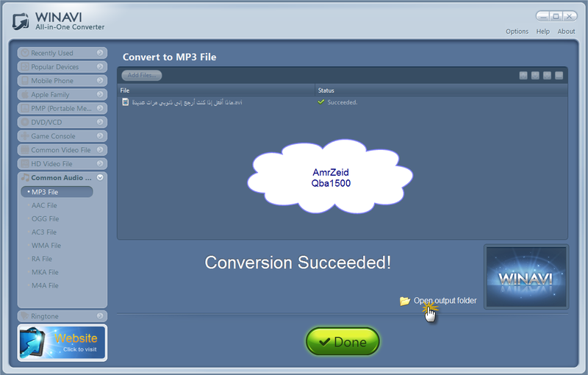Image resolution: width=588 pixels, height=375 pixels.
Task: Open output folder link
Action: tap(445, 301)
